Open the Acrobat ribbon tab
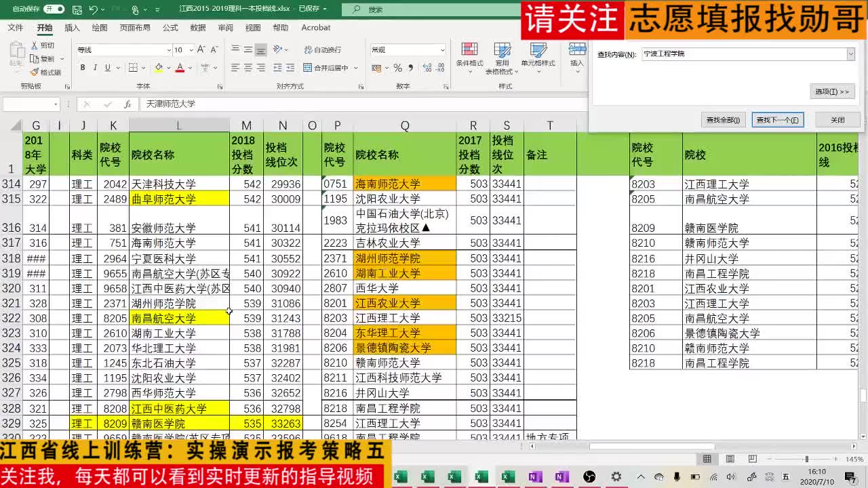The image size is (868, 488). tap(316, 28)
